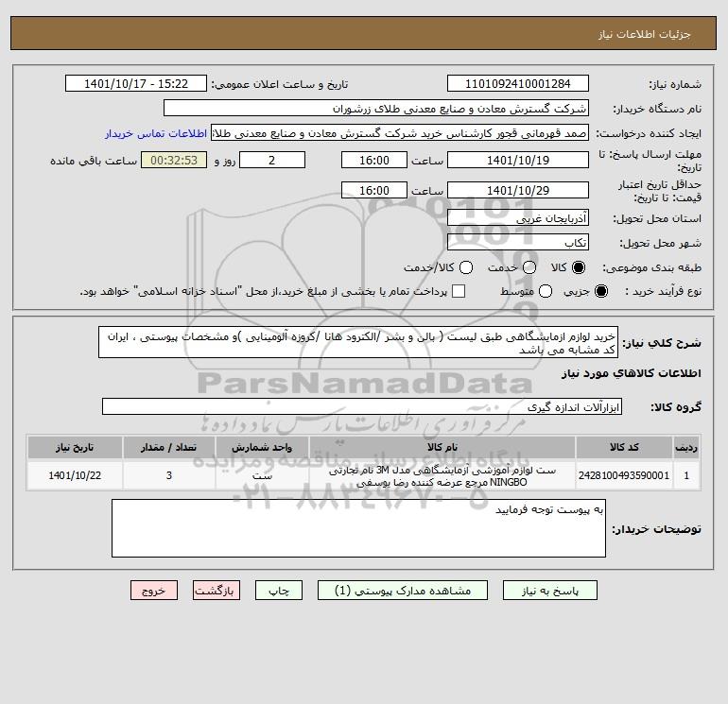Select the جزیی purchase type radio

click(x=600, y=291)
